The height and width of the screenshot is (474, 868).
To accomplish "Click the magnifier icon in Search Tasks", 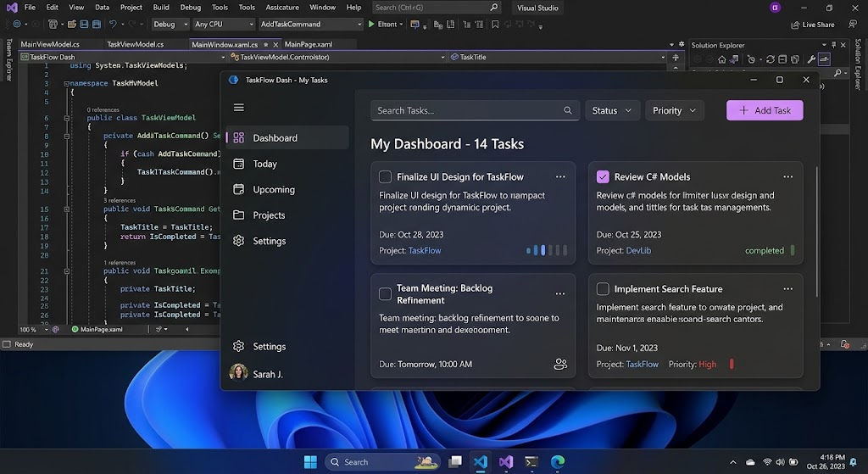I will pyautogui.click(x=567, y=111).
